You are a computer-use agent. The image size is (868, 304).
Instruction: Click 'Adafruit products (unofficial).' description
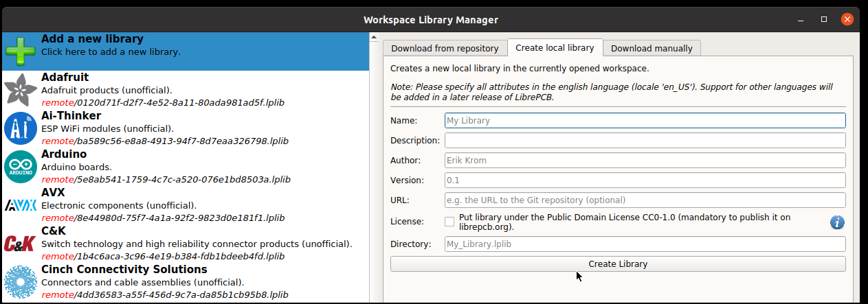(107, 90)
